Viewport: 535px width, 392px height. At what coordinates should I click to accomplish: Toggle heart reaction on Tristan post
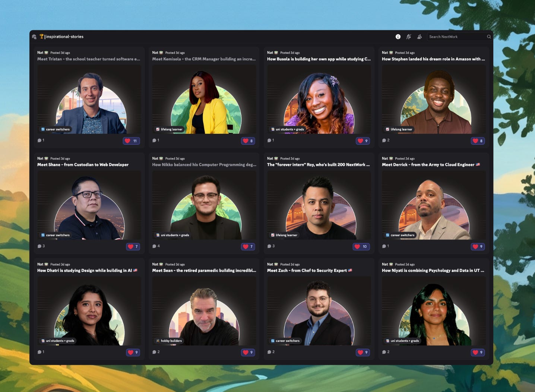[x=132, y=141]
